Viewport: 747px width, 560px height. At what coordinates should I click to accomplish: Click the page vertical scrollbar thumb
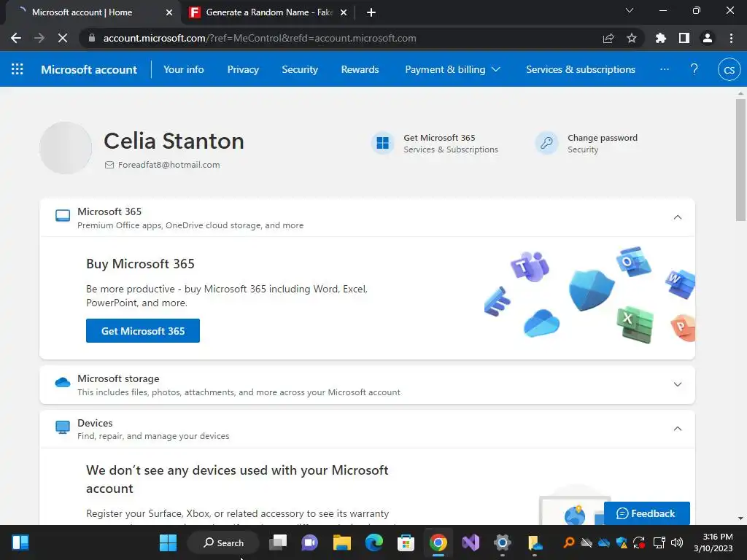740,160
